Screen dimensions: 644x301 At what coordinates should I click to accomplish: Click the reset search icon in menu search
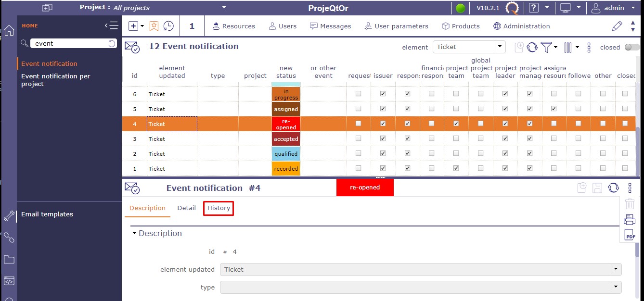pyautogui.click(x=112, y=43)
